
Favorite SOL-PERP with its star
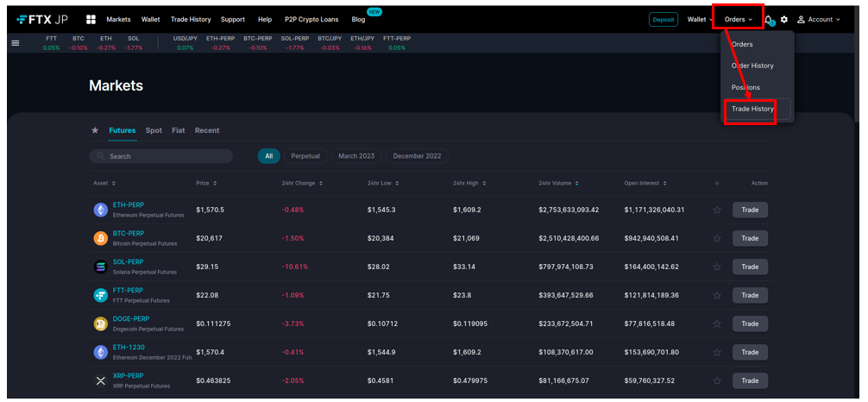coord(717,267)
